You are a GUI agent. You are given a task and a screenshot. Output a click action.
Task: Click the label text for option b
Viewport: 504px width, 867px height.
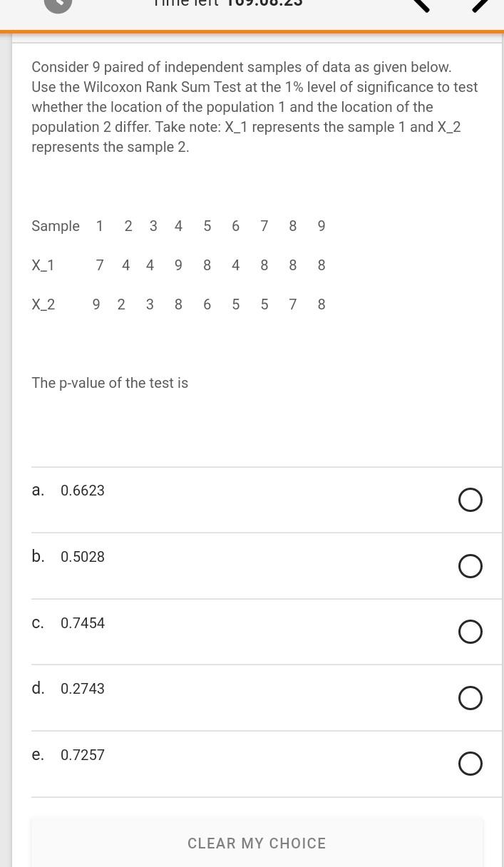pyautogui.click(x=82, y=557)
